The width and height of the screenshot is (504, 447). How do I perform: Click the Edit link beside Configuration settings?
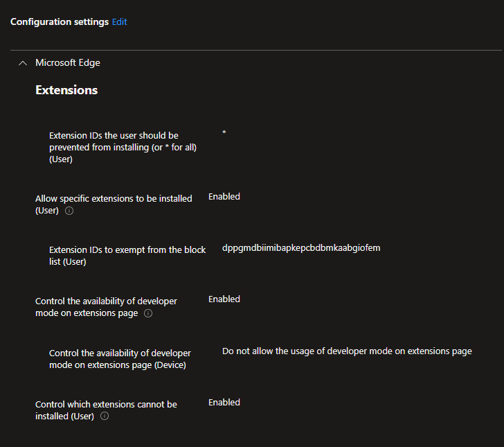pos(119,21)
